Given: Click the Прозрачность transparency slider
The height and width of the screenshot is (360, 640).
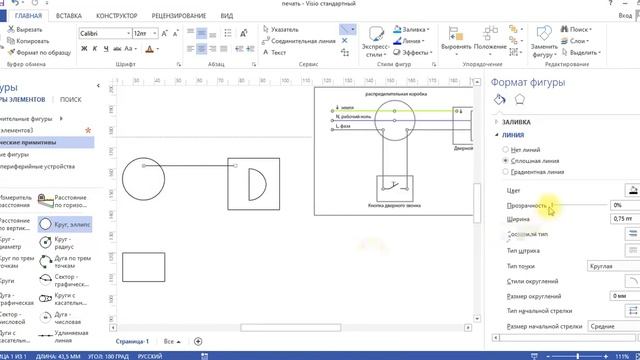Looking at the screenshot, I should [580, 205].
